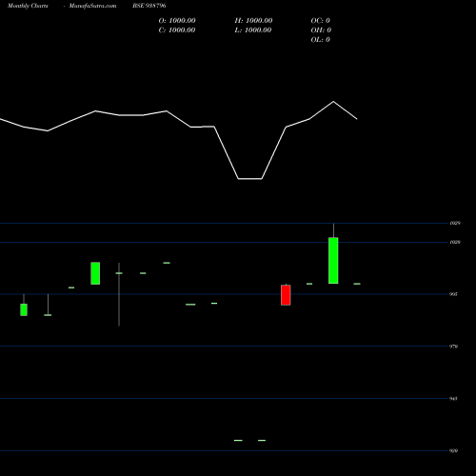Select the tallest green candlestick body
Screen dimensions: 476x476
pos(333,261)
